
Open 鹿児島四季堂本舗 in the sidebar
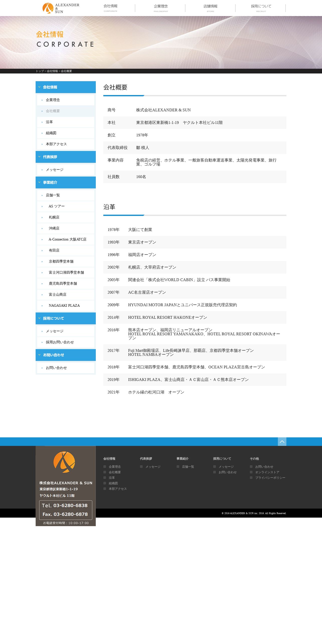point(66,283)
